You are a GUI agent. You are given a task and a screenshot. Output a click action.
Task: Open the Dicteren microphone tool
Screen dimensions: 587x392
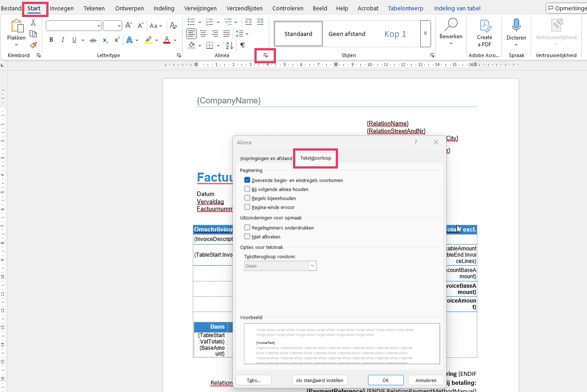pos(516,31)
